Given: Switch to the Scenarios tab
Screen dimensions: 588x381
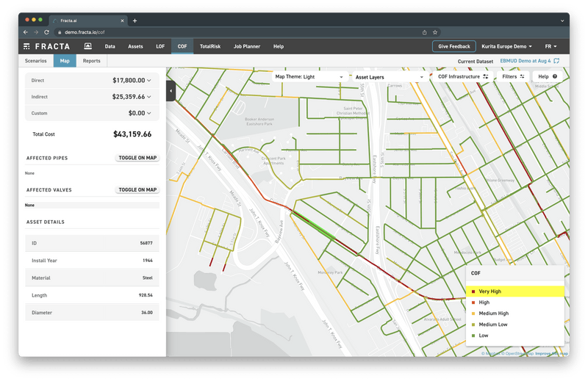Looking at the screenshot, I should point(36,61).
